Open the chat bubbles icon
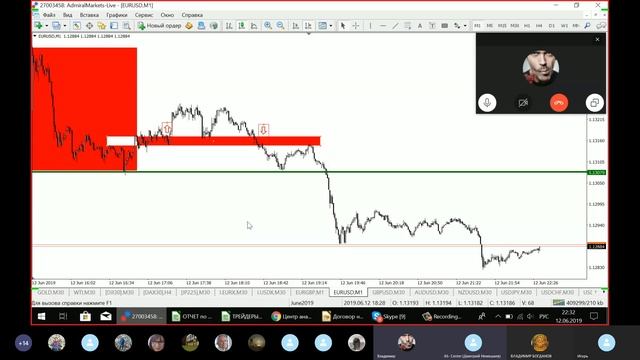 601,26
